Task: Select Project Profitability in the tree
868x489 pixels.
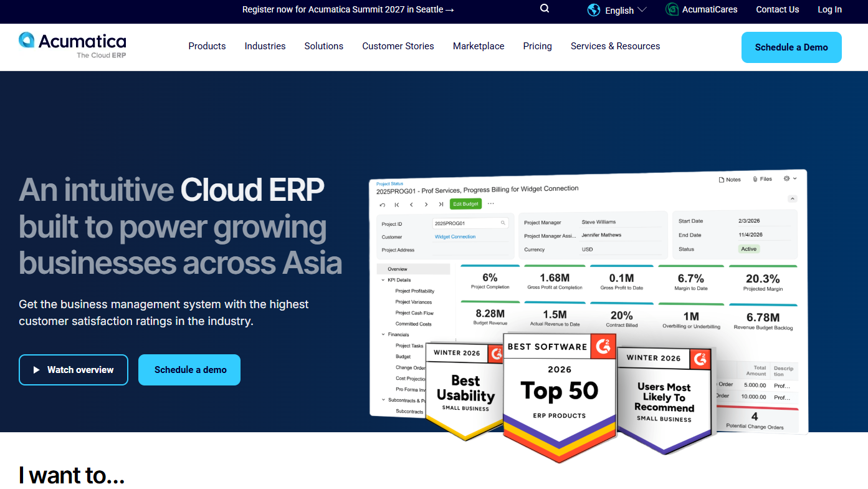Action: 414,291
